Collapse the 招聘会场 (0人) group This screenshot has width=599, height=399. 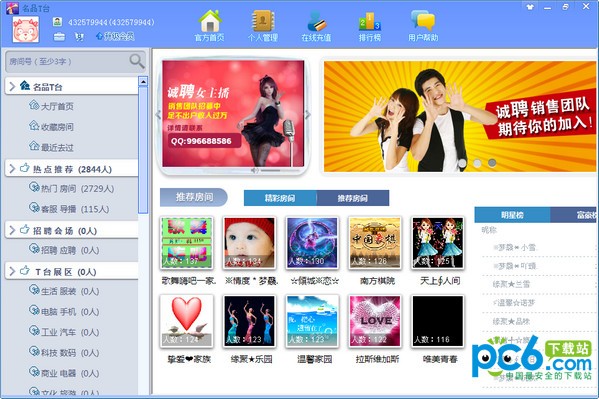tap(12, 230)
